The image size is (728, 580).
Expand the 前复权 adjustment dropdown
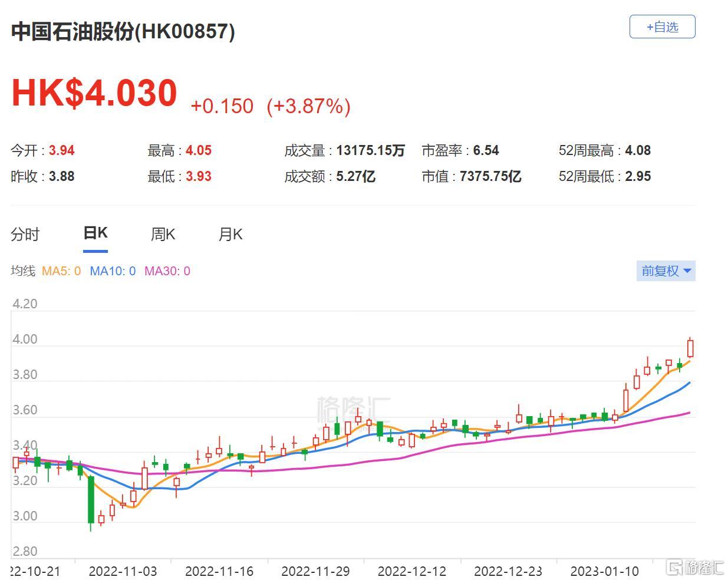coord(666,271)
